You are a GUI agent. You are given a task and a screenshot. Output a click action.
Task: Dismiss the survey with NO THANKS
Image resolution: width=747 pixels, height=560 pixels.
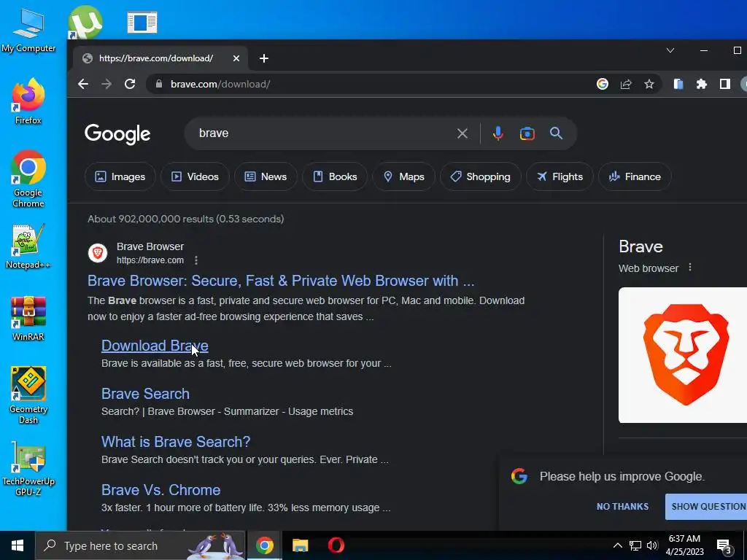623,507
